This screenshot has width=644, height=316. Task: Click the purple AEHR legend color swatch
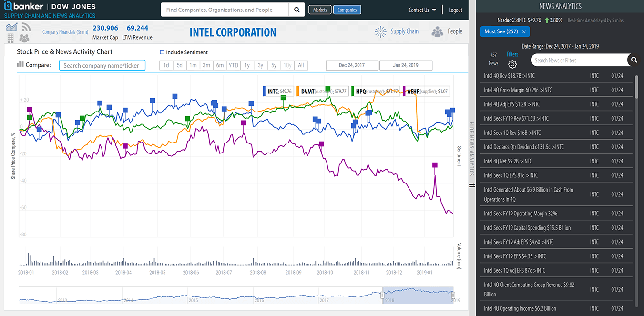[404, 91]
